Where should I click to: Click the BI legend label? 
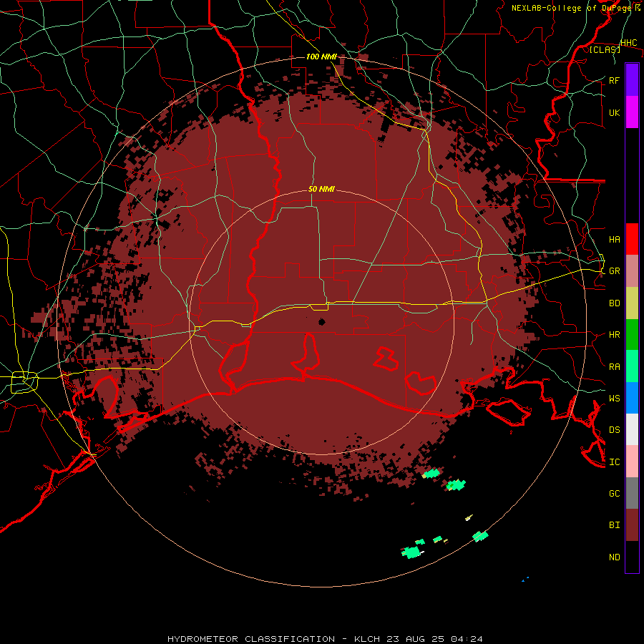(614, 525)
